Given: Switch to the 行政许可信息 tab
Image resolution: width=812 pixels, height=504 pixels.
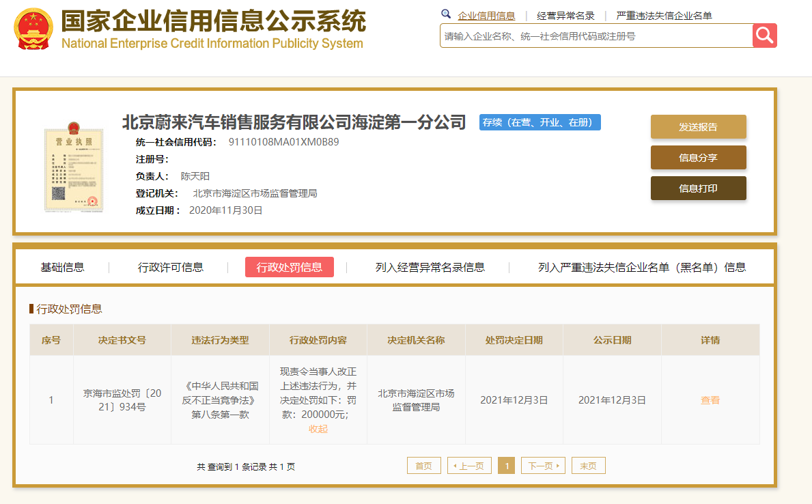Looking at the screenshot, I should tap(170, 267).
